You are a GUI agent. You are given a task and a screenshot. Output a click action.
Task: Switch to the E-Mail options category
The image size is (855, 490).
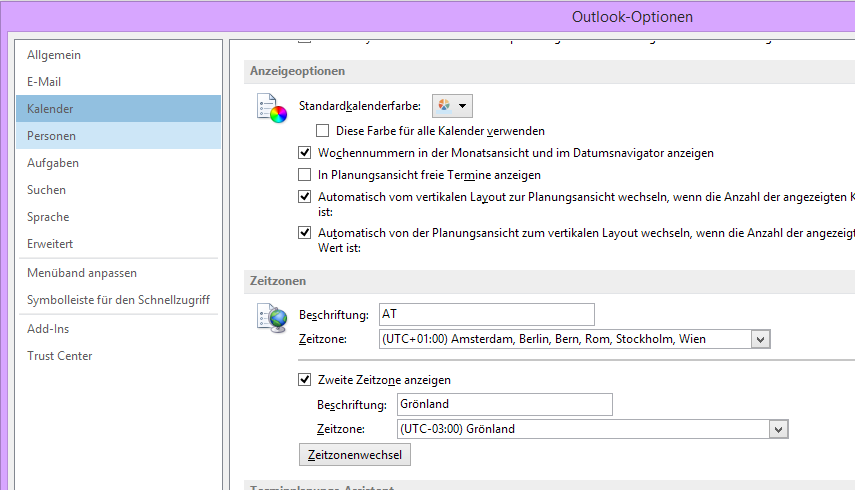[x=44, y=82]
